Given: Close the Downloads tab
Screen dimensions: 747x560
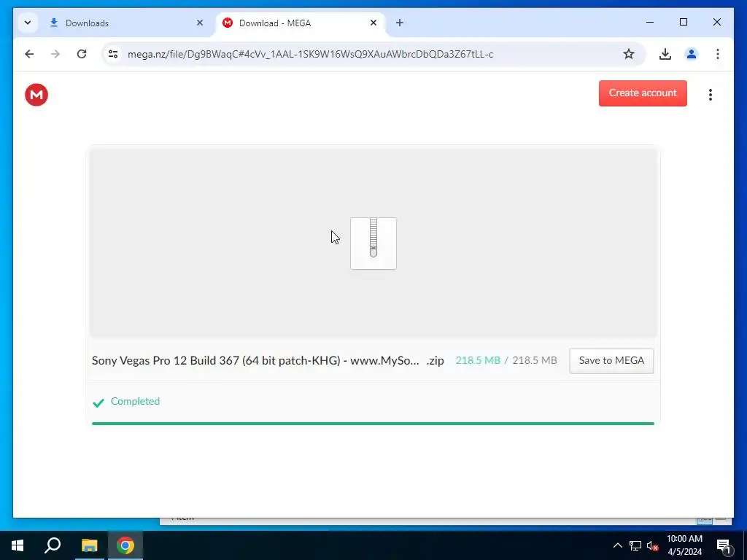Looking at the screenshot, I should pos(200,23).
